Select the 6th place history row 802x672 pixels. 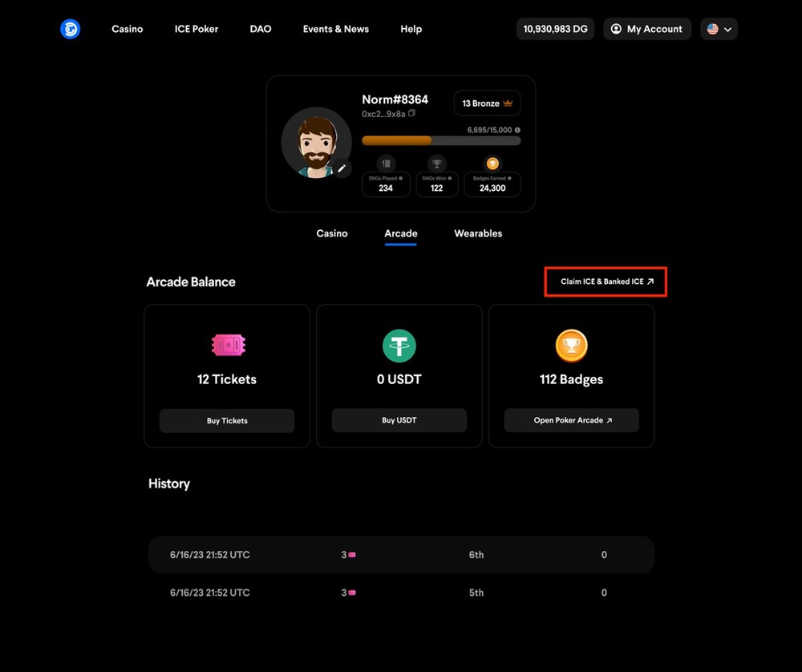point(401,555)
